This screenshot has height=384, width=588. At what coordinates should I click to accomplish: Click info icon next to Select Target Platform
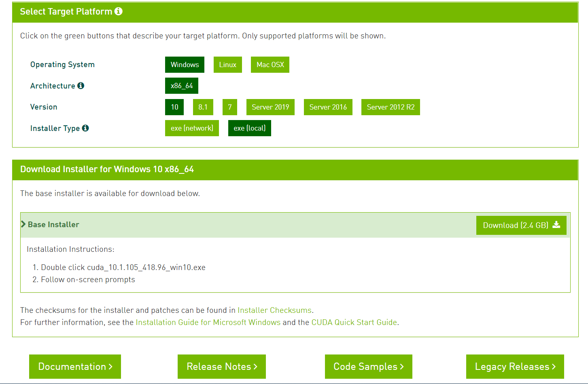coord(119,11)
